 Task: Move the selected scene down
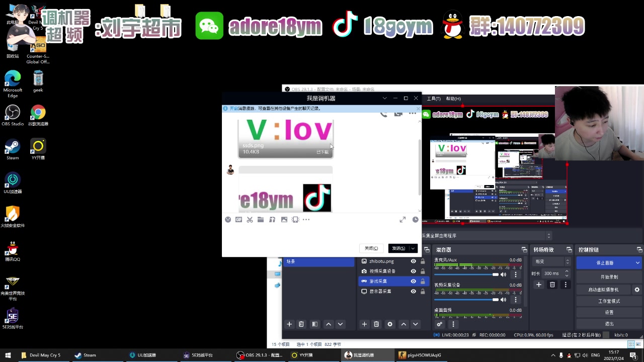coord(341,324)
